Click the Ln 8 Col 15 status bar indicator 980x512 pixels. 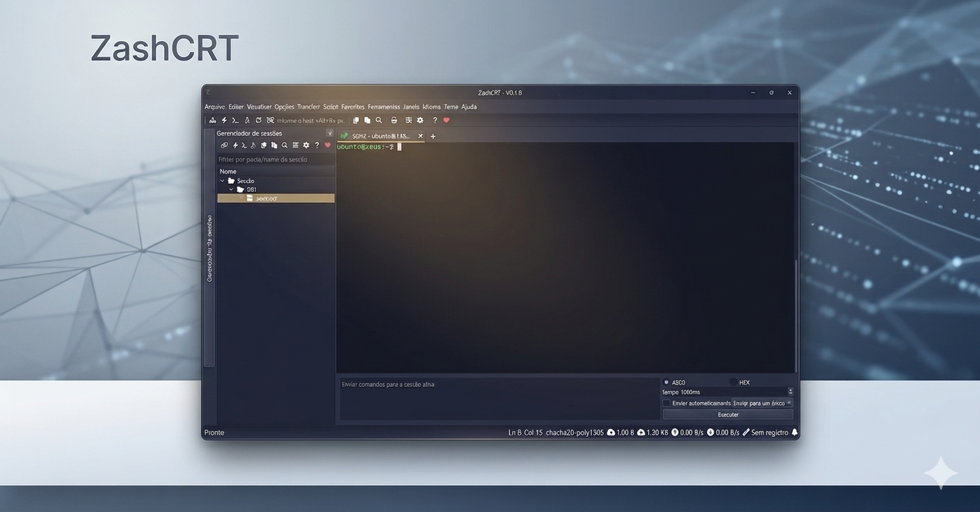525,433
